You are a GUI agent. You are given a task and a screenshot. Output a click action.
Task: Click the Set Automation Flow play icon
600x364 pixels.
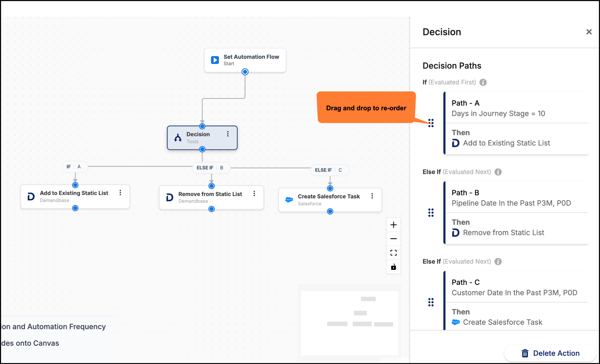click(215, 60)
